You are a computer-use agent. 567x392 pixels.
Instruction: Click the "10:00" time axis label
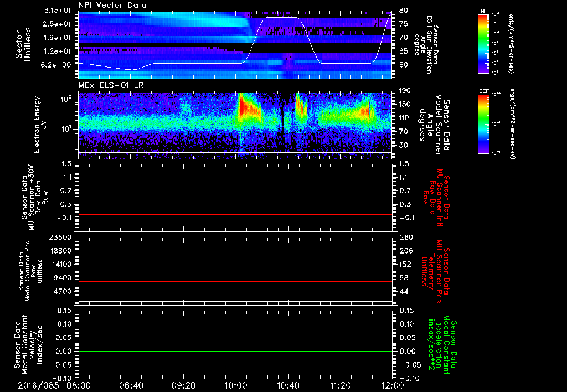pos(236,385)
